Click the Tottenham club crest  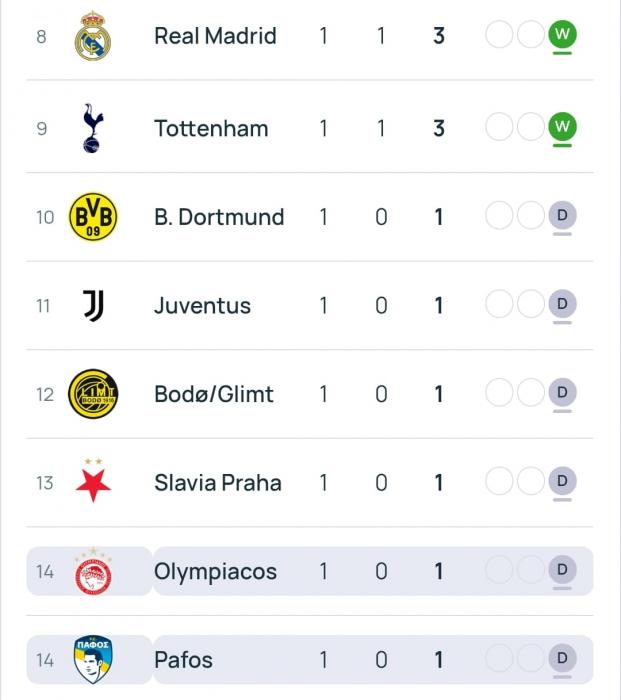click(x=93, y=128)
